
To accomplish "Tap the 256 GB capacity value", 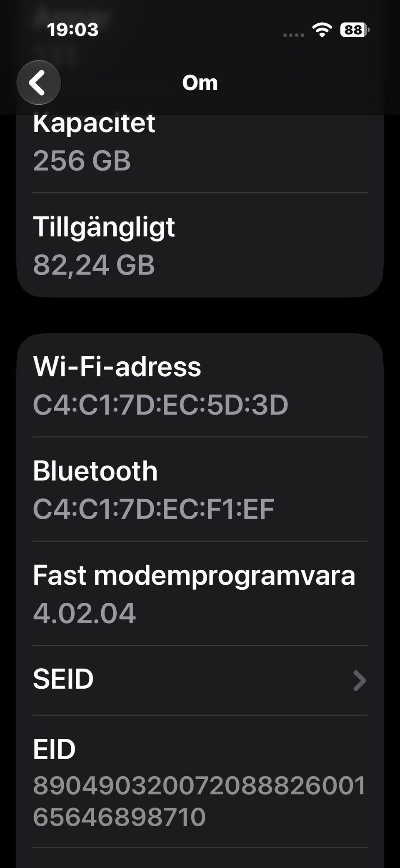I will point(82,161).
